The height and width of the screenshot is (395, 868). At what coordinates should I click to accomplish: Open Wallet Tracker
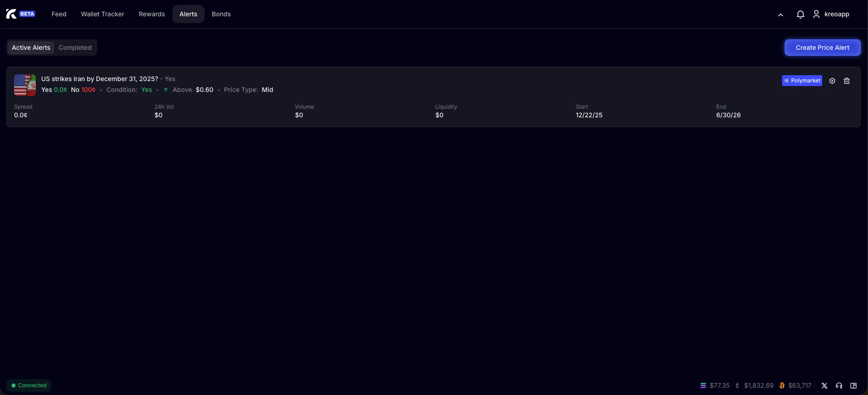tap(102, 14)
